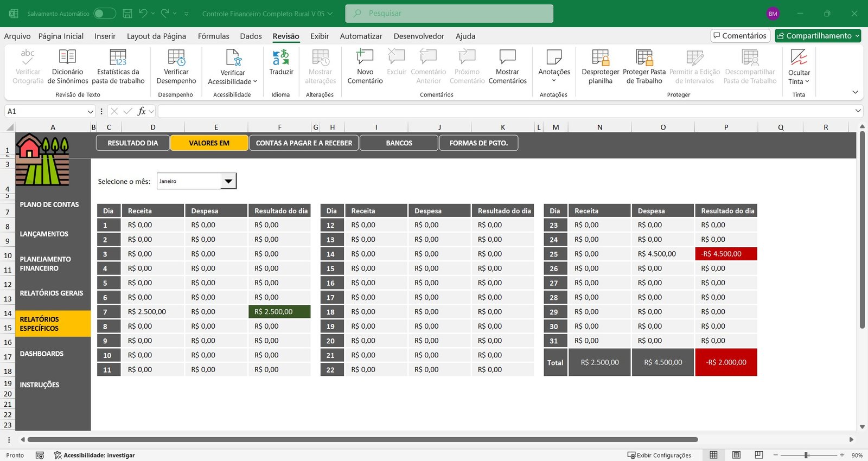Save the workbook using the save icon

point(127,14)
